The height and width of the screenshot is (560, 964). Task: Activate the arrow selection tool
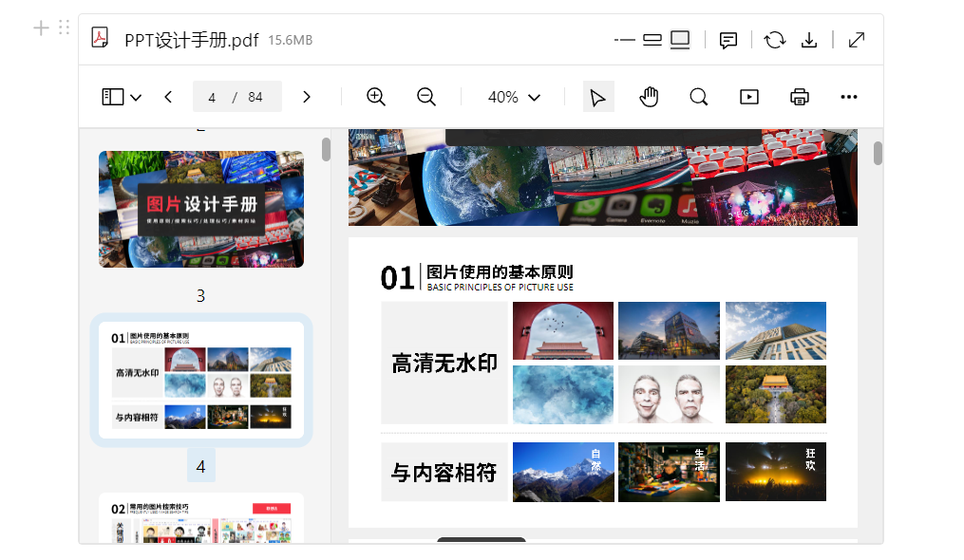point(598,96)
